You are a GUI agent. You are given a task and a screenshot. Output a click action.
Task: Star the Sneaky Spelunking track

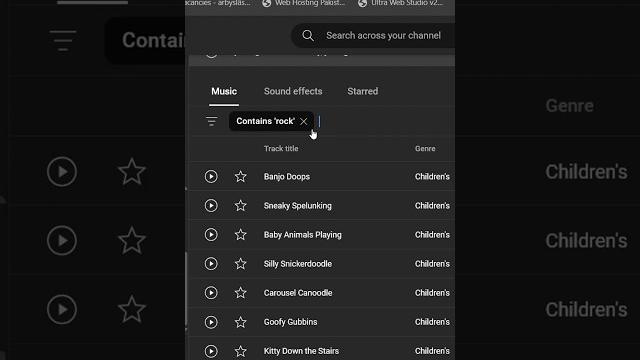240,205
